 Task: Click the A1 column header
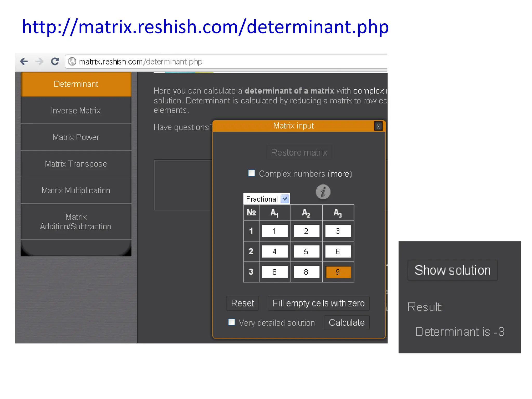275,213
